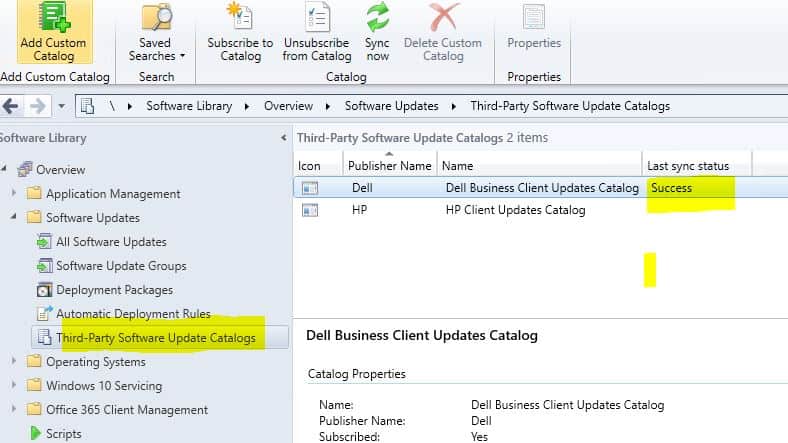Select All Software Updates in tree
Image resolution: width=788 pixels, height=443 pixels.
coord(111,242)
